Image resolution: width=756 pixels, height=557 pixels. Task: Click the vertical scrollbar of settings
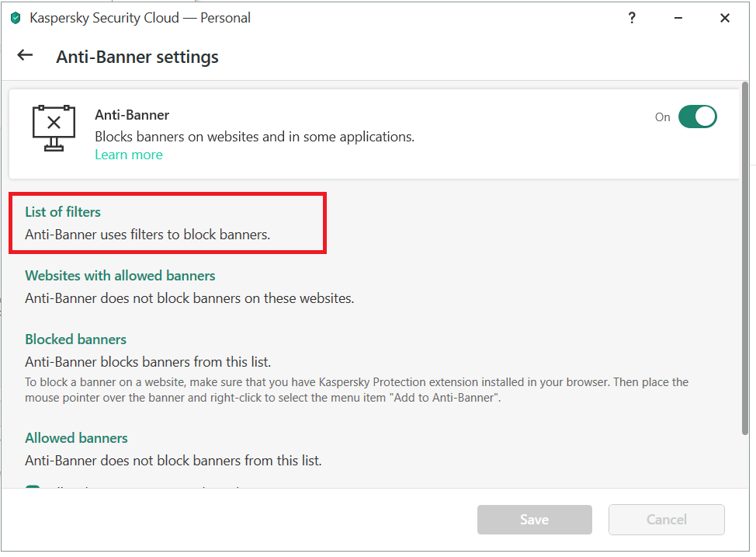[x=745, y=258]
